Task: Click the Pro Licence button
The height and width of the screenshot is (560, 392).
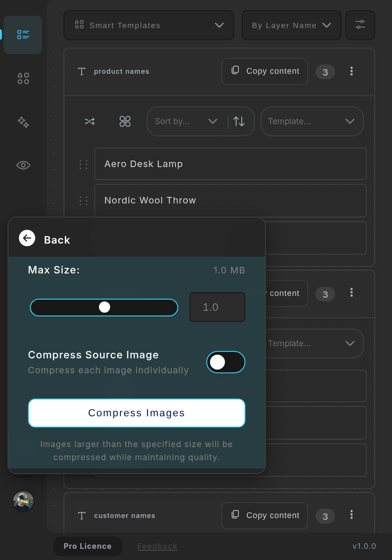Action: click(88, 546)
